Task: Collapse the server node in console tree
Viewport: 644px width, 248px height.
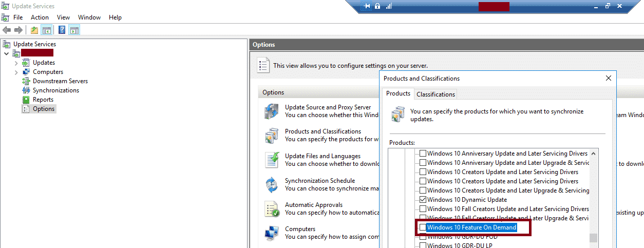Action: [x=6, y=53]
